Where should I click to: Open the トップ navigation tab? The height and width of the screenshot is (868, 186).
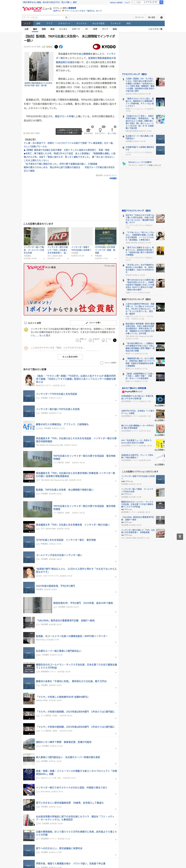27,24
